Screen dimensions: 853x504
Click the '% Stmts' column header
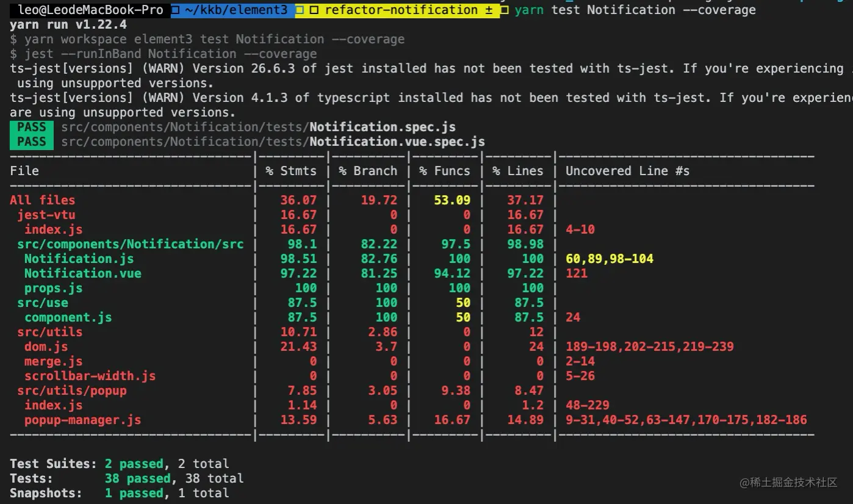(x=291, y=171)
